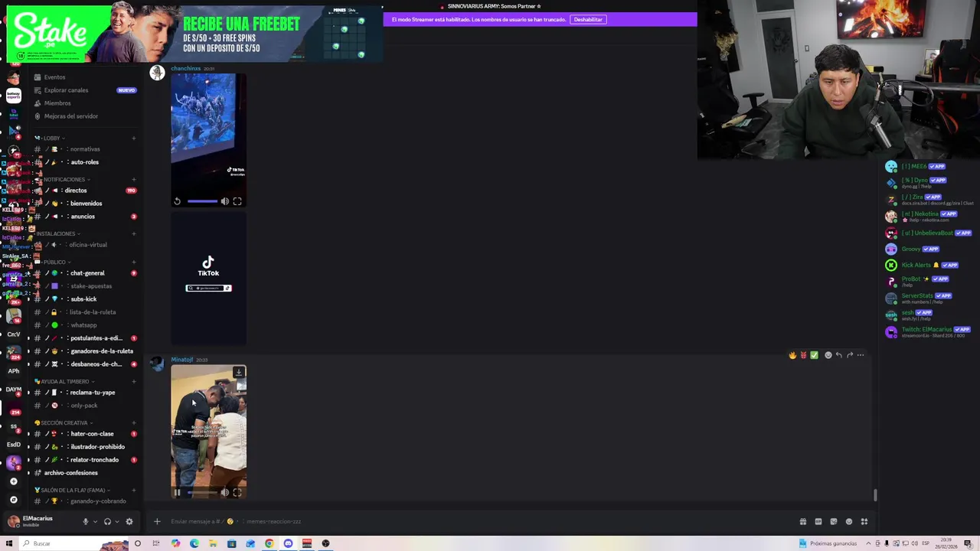Toggle microphone mute in user panel
980x551 pixels.
(86, 521)
